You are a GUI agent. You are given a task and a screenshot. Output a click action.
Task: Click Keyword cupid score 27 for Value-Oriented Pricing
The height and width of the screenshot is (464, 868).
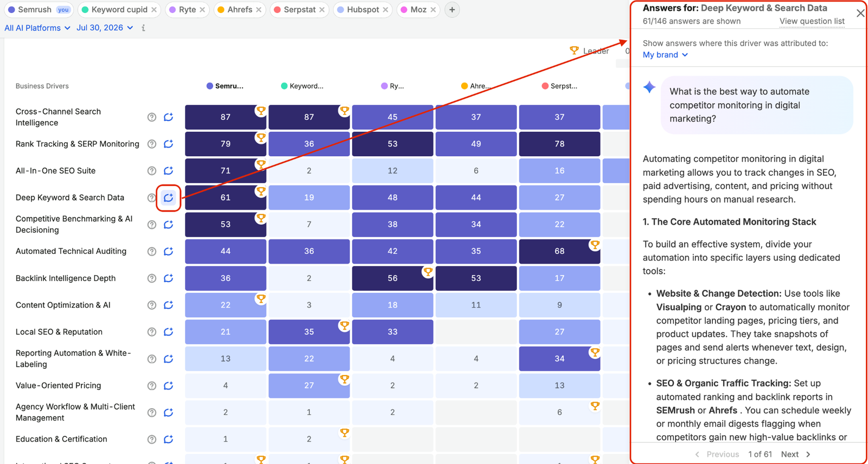pyautogui.click(x=309, y=385)
